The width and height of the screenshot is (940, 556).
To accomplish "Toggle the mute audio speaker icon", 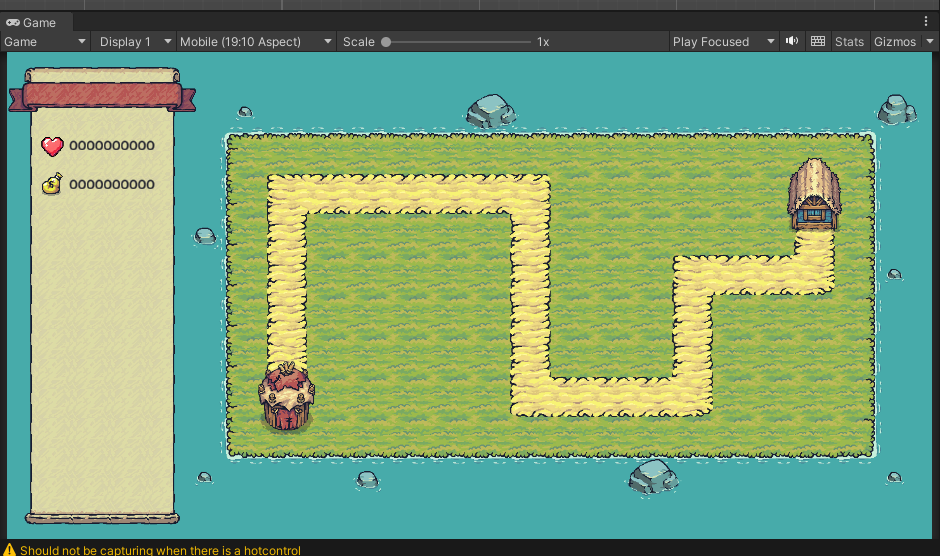I will [x=792, y=41].
